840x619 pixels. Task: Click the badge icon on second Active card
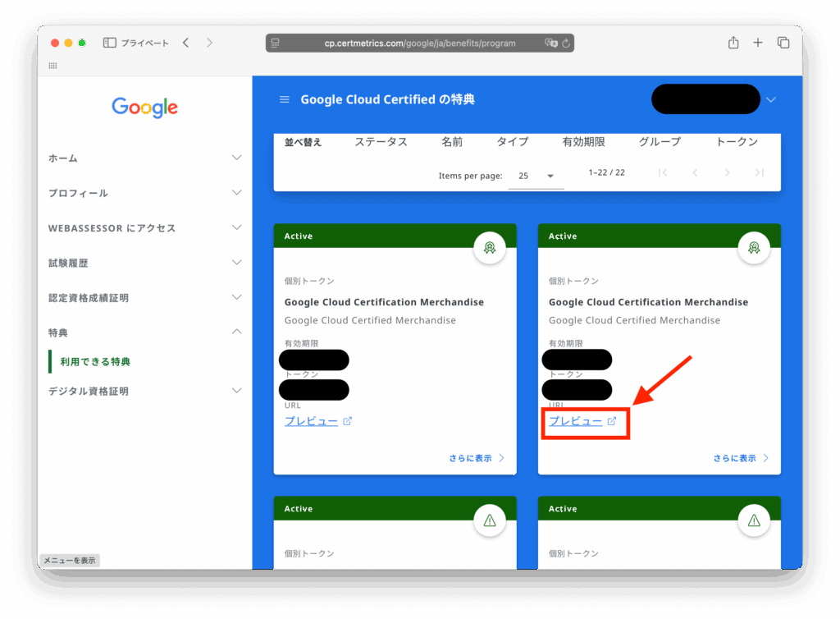pos(754,248)
